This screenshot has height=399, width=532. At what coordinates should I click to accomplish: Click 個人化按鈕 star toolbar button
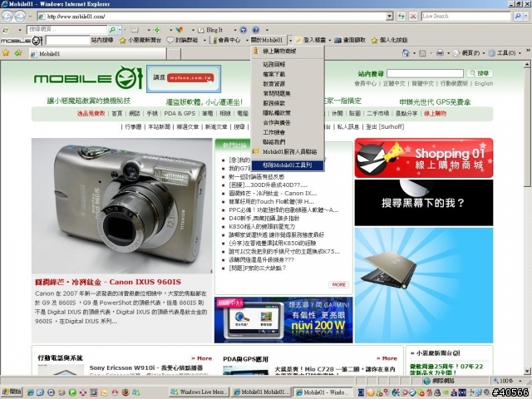tap(389, 40)
